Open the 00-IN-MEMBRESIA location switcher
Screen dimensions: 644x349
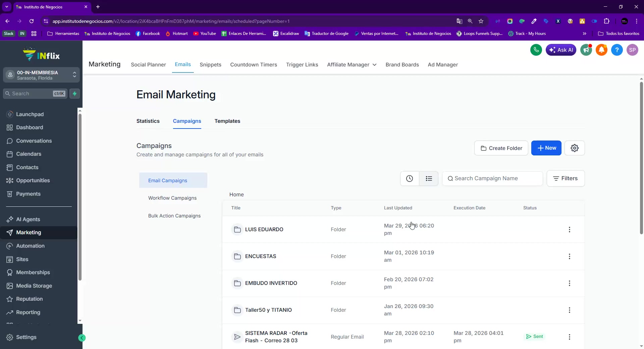[42, 75]
